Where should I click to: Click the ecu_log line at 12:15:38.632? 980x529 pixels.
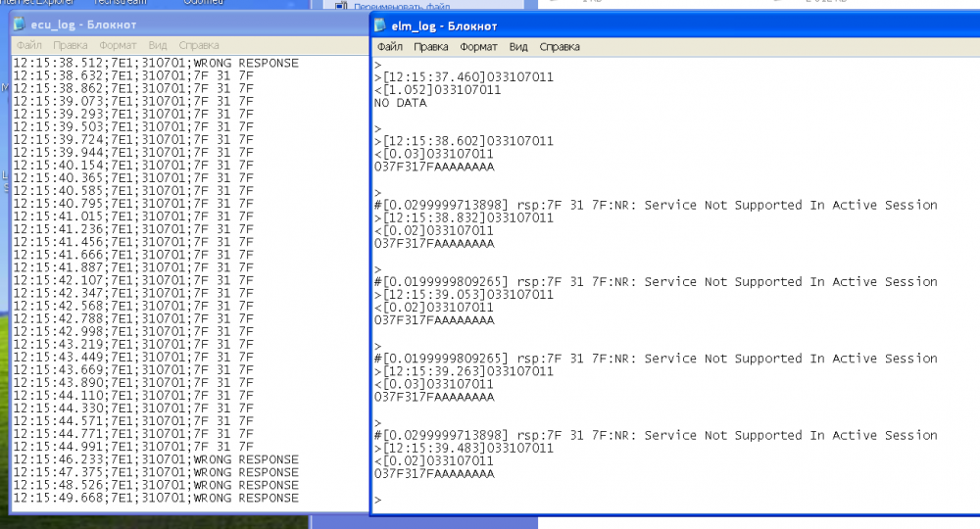click(133, 75)
